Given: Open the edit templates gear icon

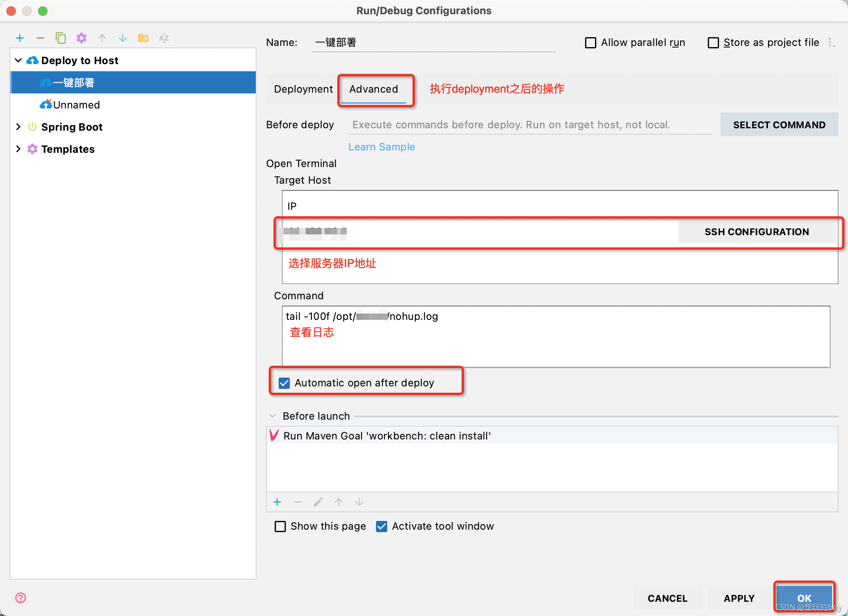Looking at the screenshot, I should tap(82, 38).
